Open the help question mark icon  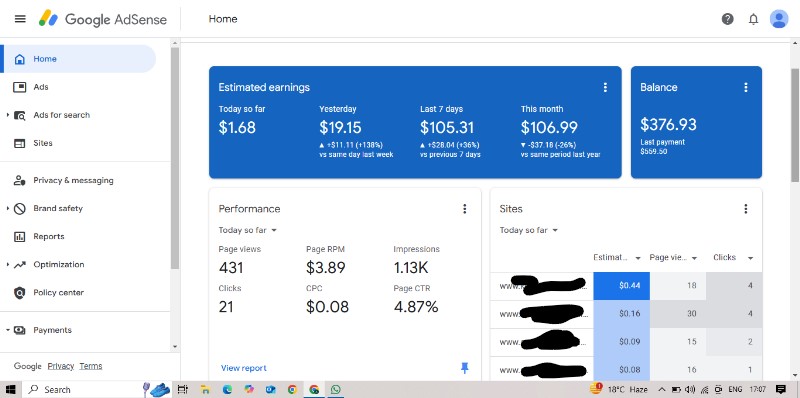pyautogui.click(x=728, y=19)
